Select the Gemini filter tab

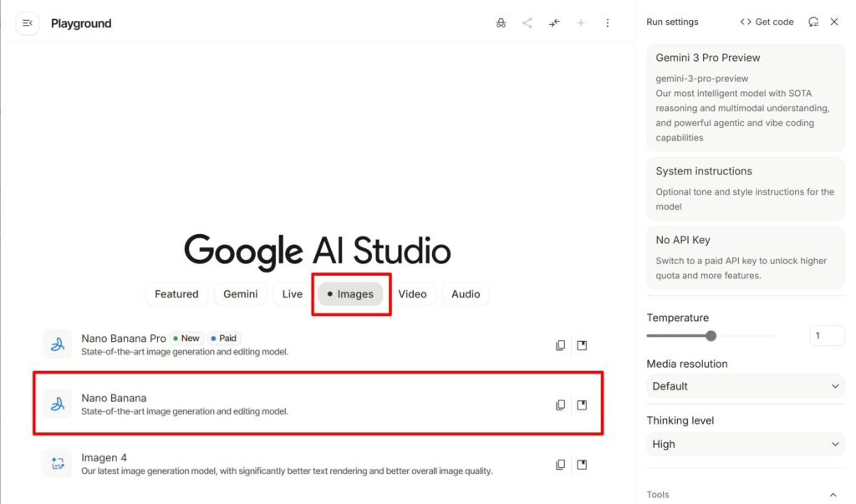(x=240, y=294)
